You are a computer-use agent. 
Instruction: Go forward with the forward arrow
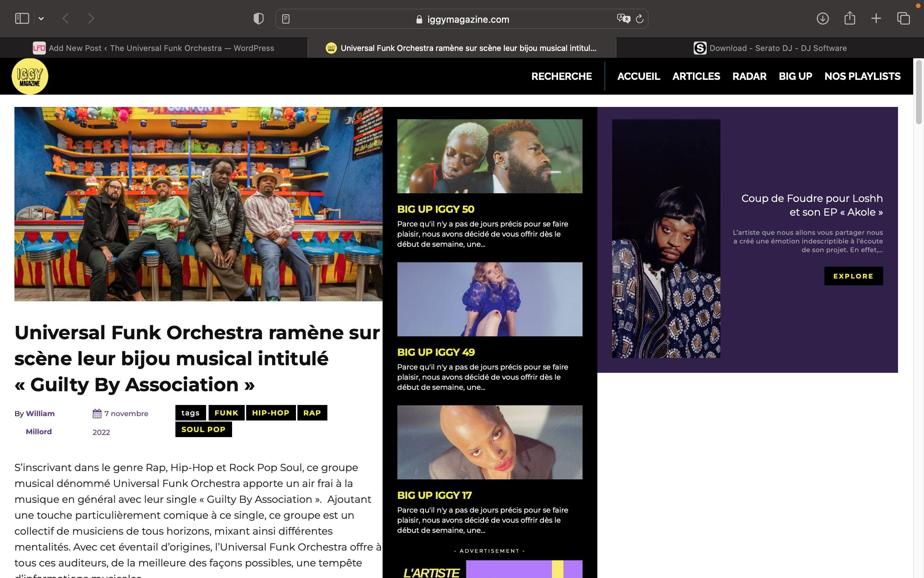click(91, 18)
